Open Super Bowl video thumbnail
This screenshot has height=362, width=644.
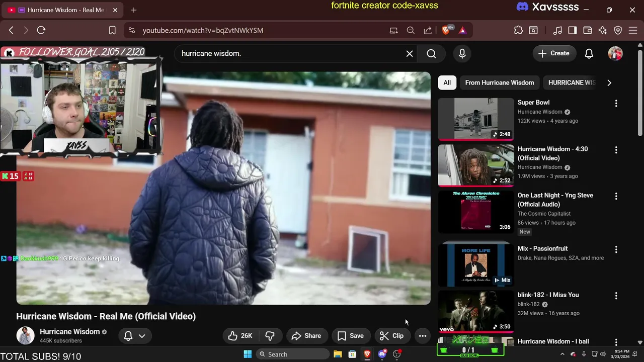476,119
